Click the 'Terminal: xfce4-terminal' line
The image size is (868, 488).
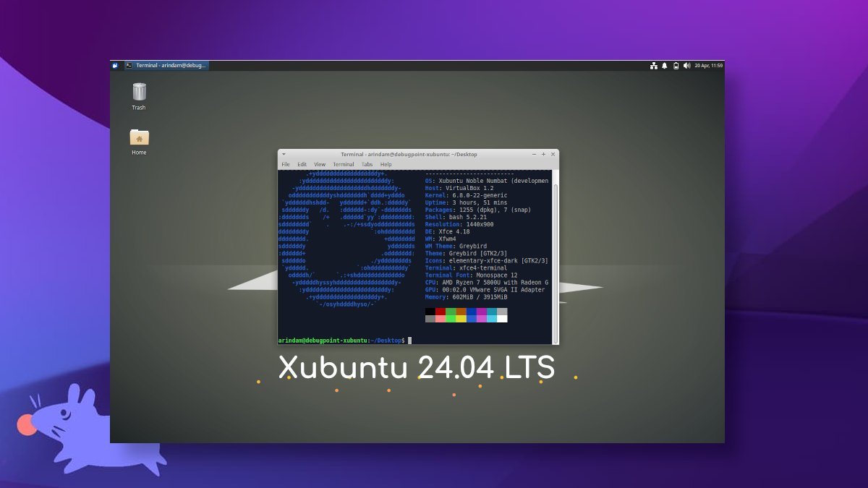click(466, 267)
